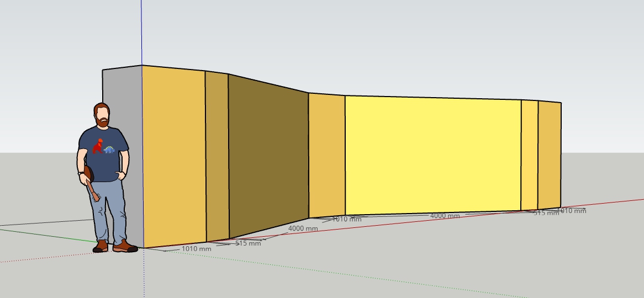The image size is (644, 298).
Task: Click the bearded man's face
Action: 102,115
